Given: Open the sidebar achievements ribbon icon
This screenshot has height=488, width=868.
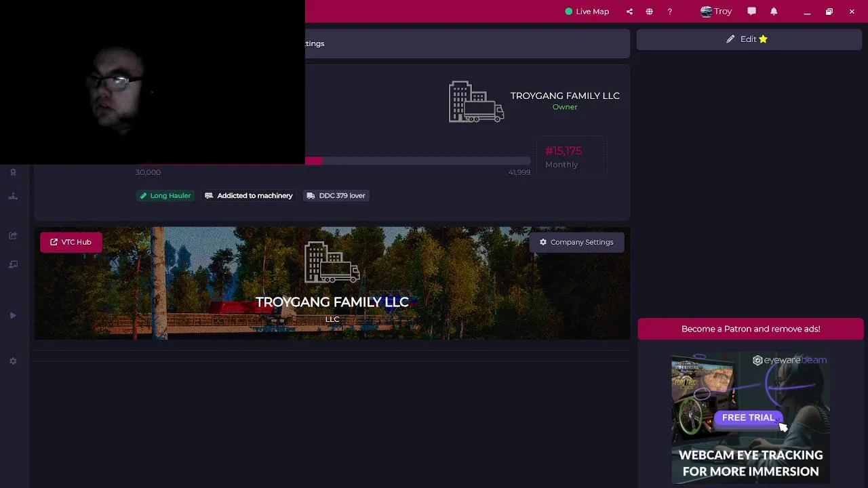Looking at the screenshot, I should pyautogui.click(x=13, y=172).
